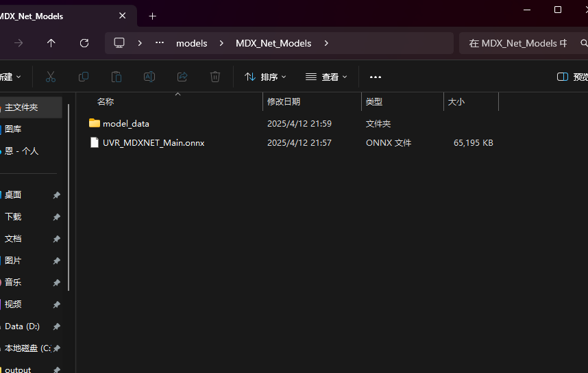Open the 新建 new item dropdown

point(10,77)
